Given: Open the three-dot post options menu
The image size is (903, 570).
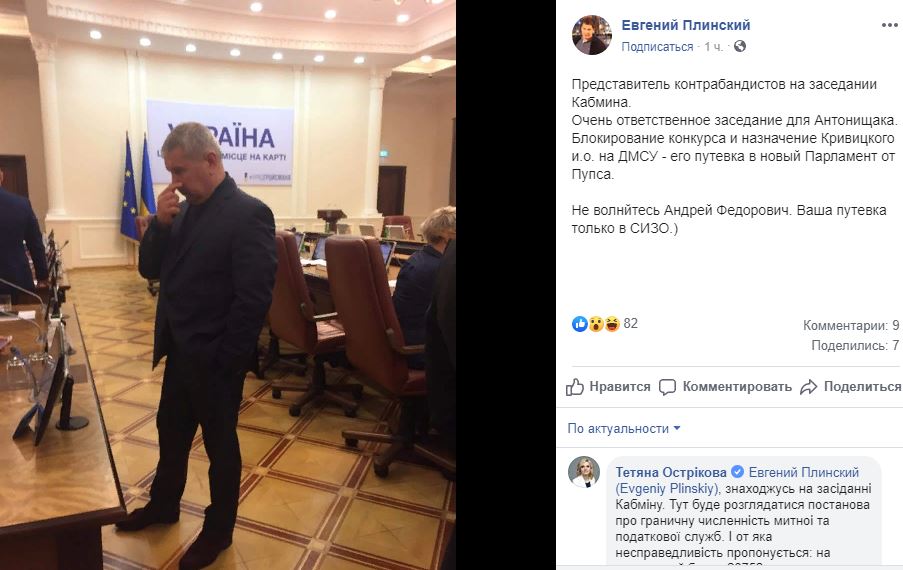Looking at the screenshot, I should click(889, 25).
